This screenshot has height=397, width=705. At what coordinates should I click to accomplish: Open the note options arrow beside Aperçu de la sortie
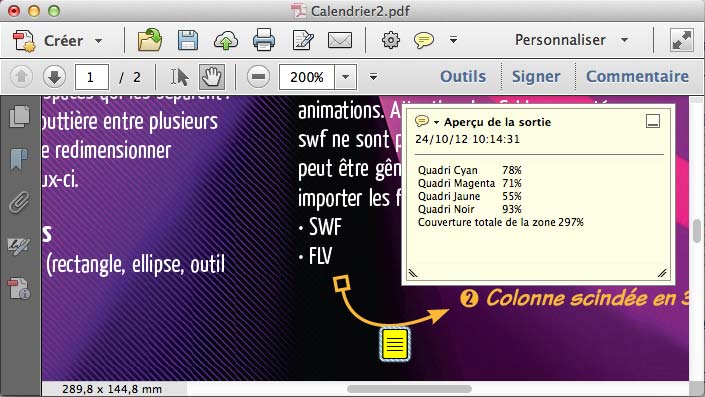(436, 122)
